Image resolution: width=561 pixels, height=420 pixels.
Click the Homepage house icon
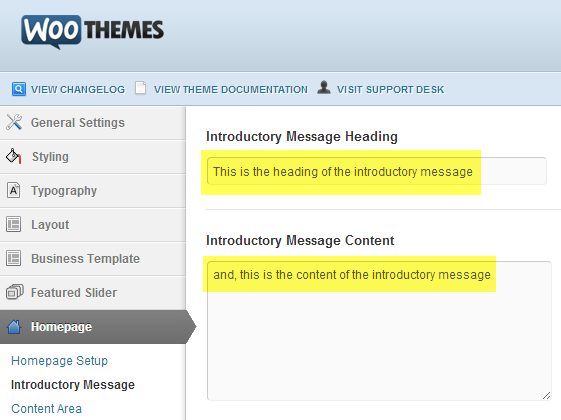click(14, 326)
